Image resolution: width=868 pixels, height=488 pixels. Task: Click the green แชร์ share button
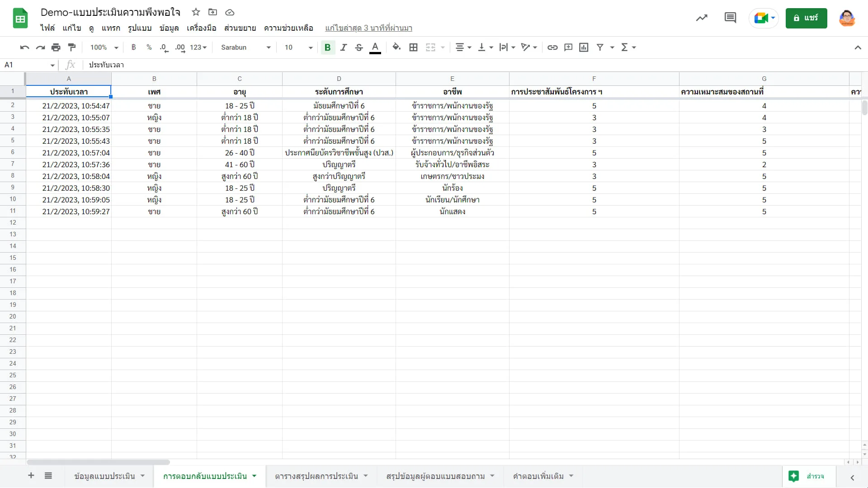tap(806, 18)
